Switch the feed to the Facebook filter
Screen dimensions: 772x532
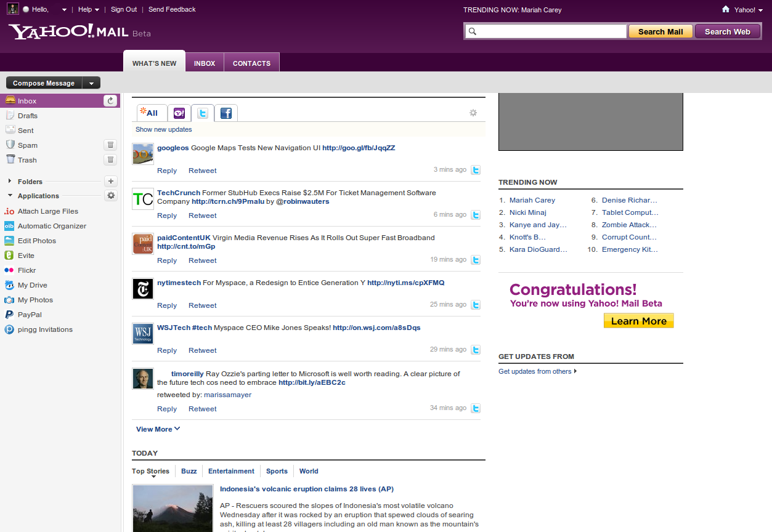pyautogui.click(x=226, y=113)
